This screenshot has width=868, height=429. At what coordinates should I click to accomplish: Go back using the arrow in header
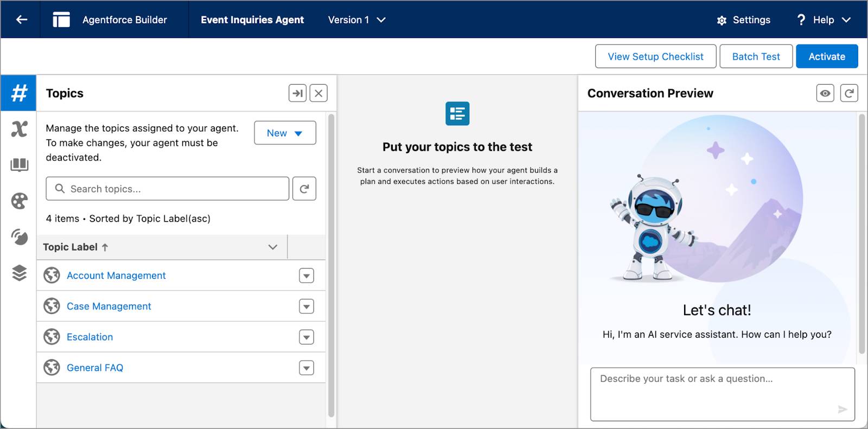(22, 20)
